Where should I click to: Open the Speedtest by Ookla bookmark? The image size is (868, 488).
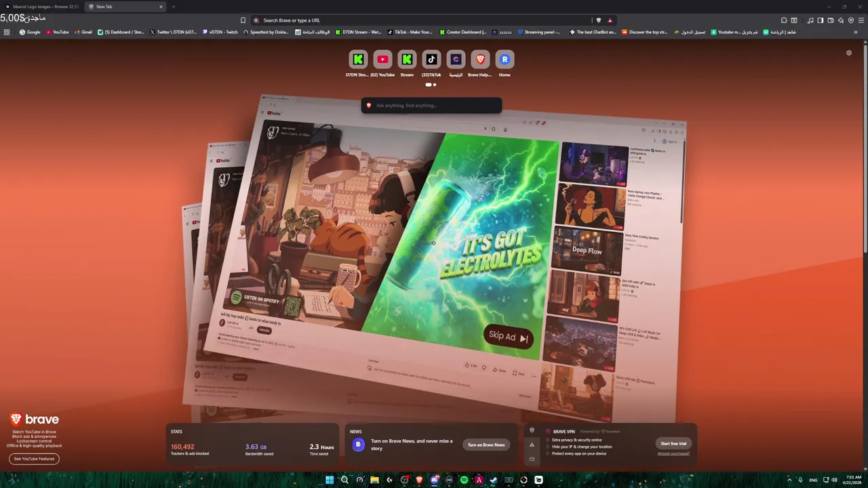point(266,32)
